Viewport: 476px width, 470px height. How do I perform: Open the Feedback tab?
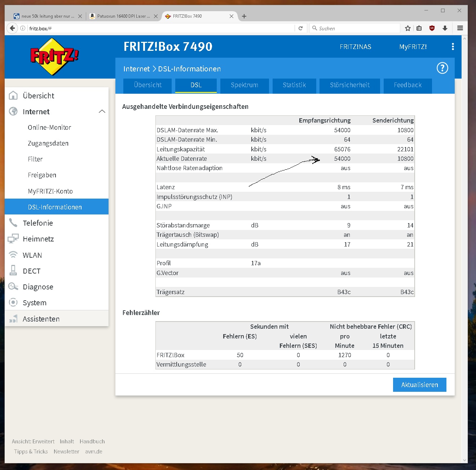tap(407, 85)
